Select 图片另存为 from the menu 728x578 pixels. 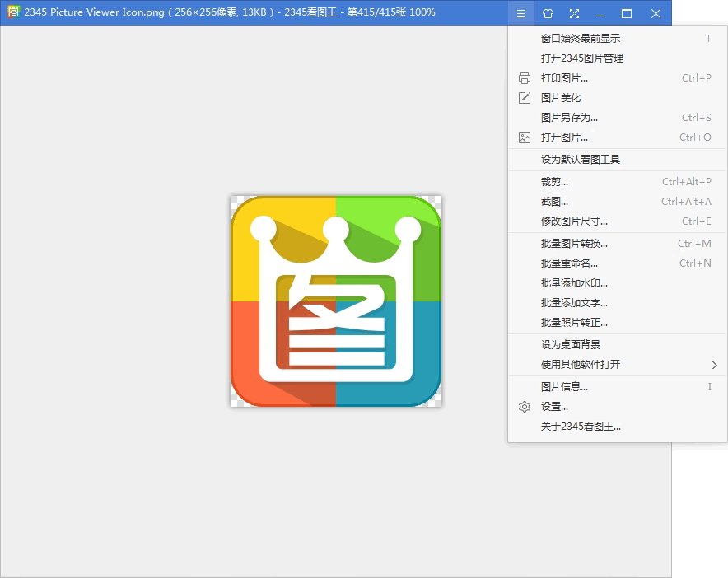tap(569, 118)
